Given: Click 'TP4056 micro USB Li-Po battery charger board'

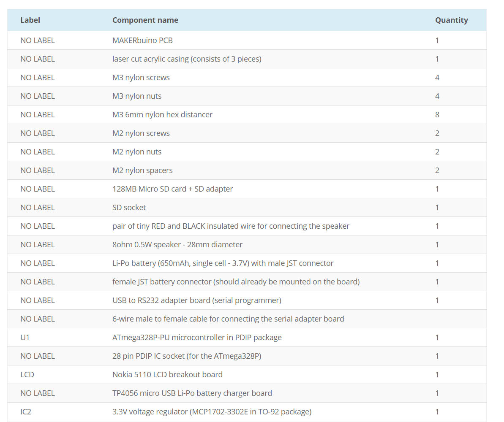Looking at the screenshot, I should pos(192,393).
